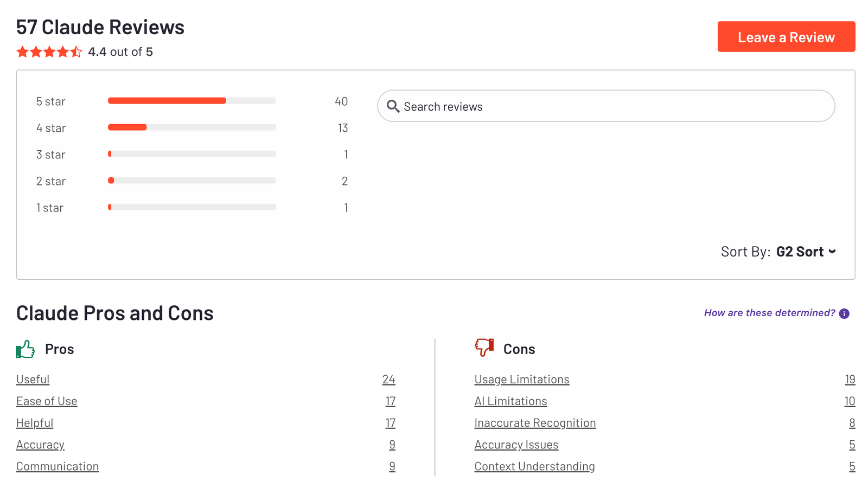Click the red thumbs-down Cons icon
868x488 pixels.
coord(484,348)
